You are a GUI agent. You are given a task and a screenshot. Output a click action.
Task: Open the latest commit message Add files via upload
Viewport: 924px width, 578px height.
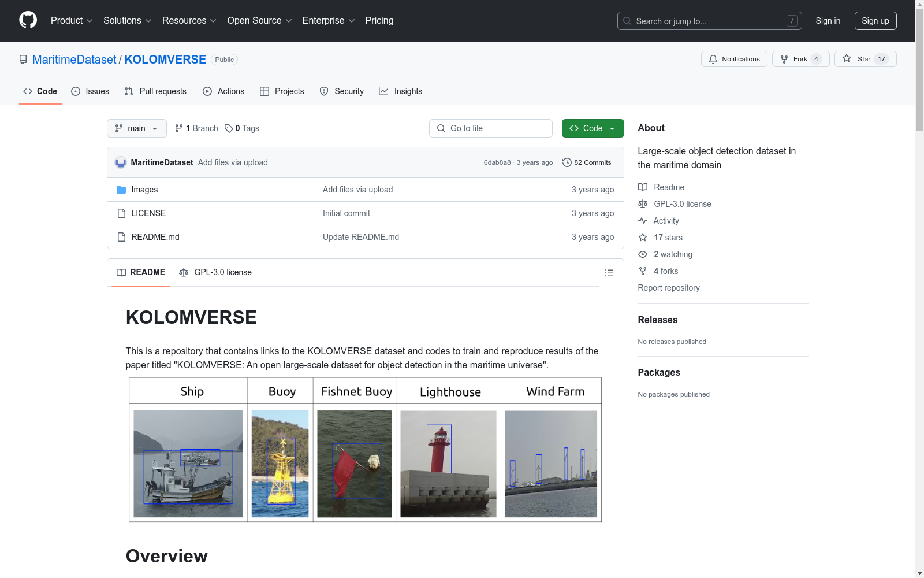pyautogui.click(x=233, y=162)
